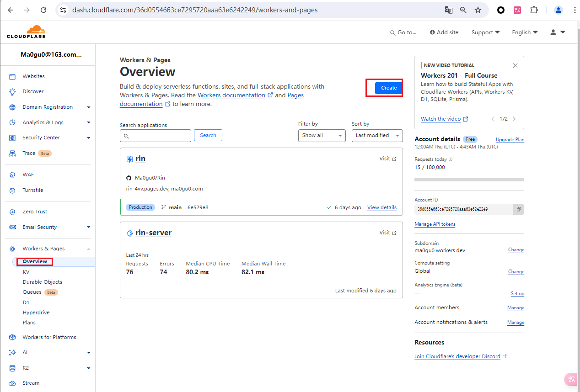Expand the Domain Registration menu
Image resolution: width=580 pixels, height=392 pixels.
coord(89,107)
